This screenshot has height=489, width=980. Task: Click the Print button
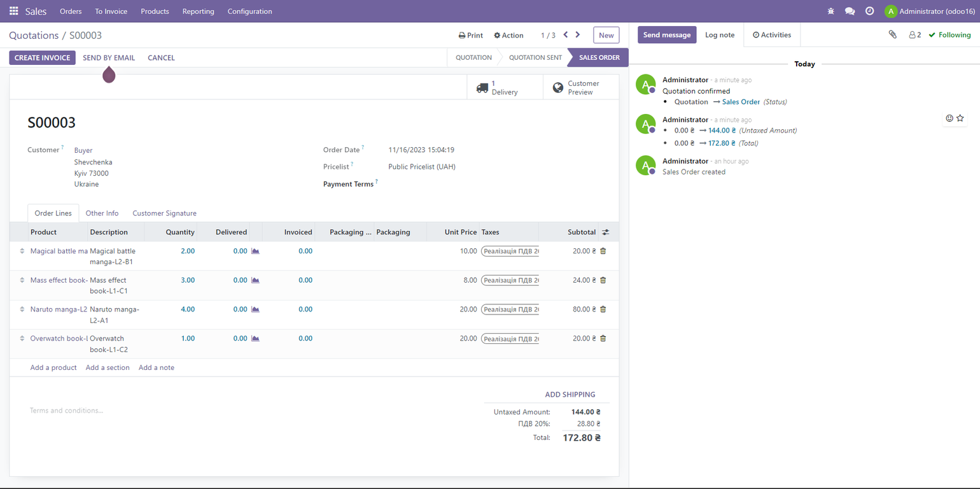(x=471, y=36)
